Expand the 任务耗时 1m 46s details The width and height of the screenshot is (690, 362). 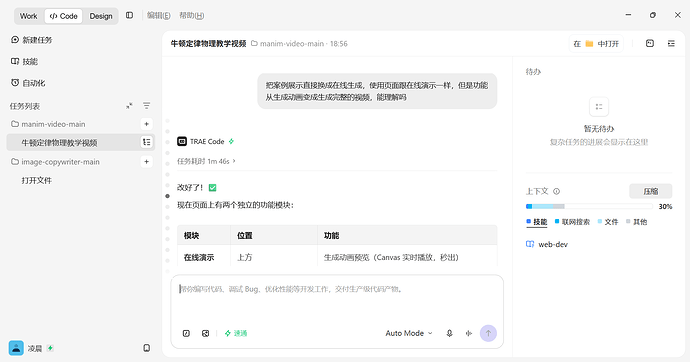tap(206, 161)
